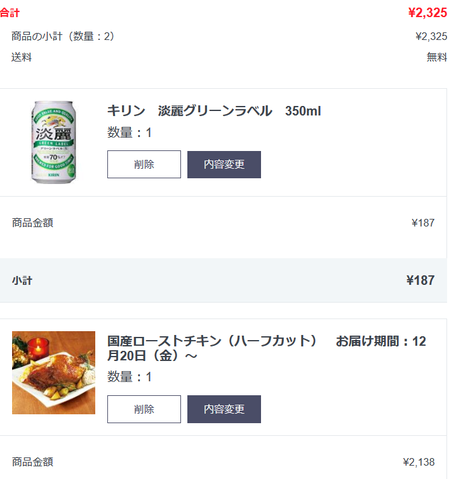Screen dimensions: 456x479
Task: Click the 送料 label
Action: pyautogui.click(x=21, y=57)
